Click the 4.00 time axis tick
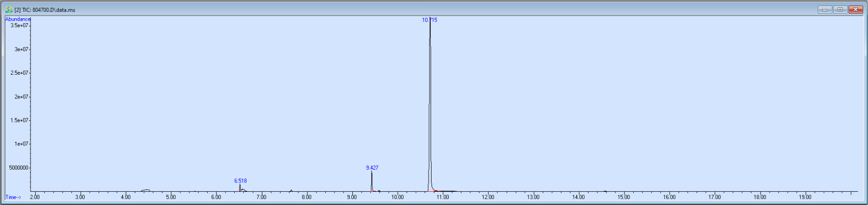This screenshot has width=868, height=205. pos(125,197)
